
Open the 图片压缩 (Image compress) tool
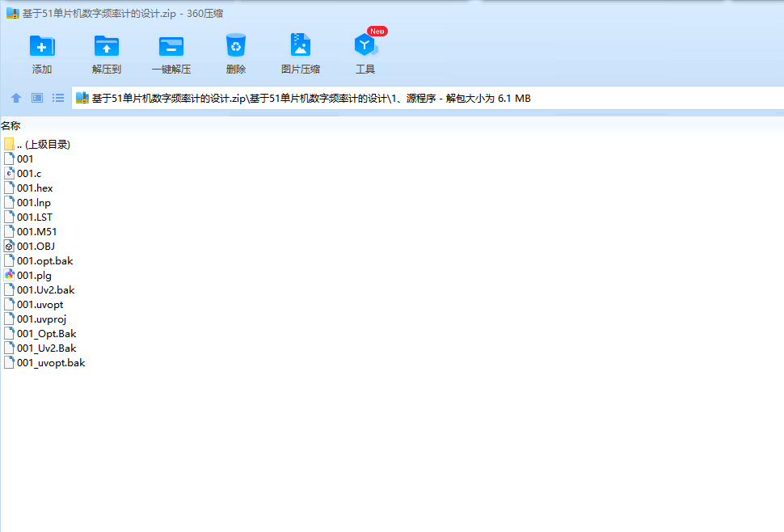click(x=300, y=54)
